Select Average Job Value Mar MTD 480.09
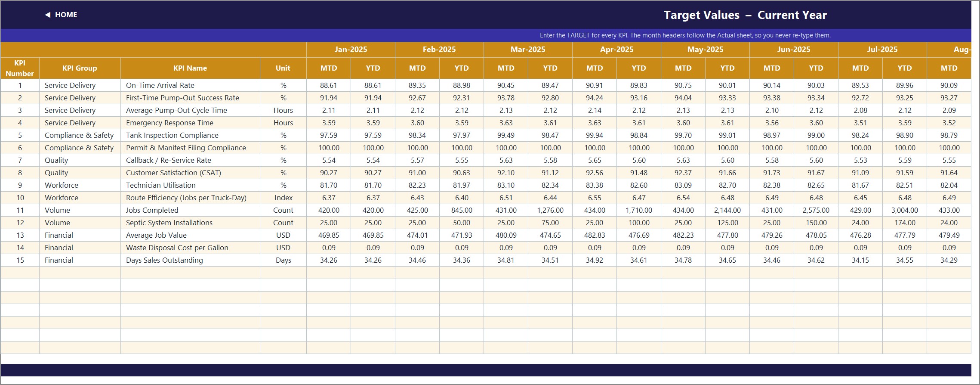 pos(506,235)
